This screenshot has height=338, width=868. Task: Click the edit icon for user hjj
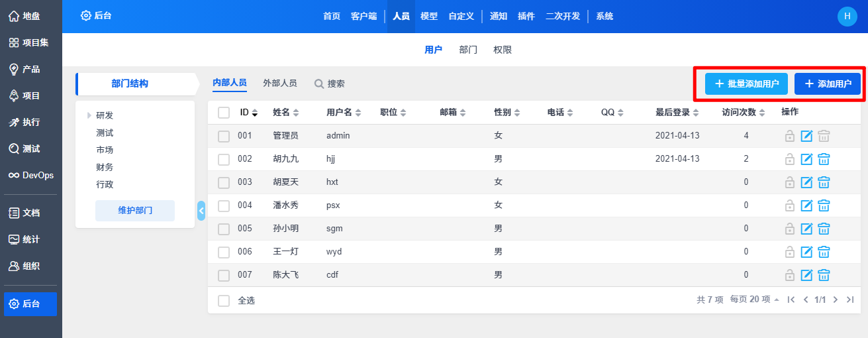[806, 159]
